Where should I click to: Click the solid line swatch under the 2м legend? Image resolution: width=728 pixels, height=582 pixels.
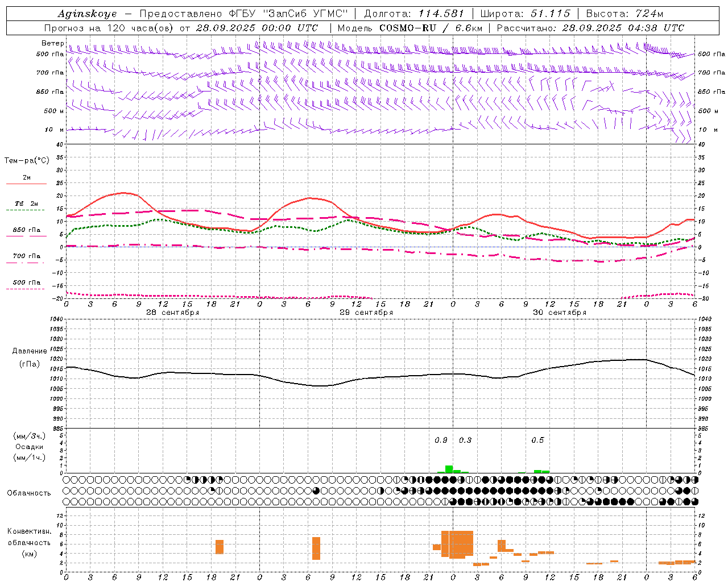pos(26,184)
